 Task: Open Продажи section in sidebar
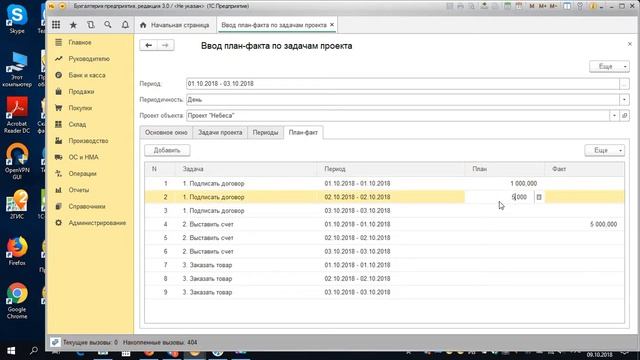point(81,91)
